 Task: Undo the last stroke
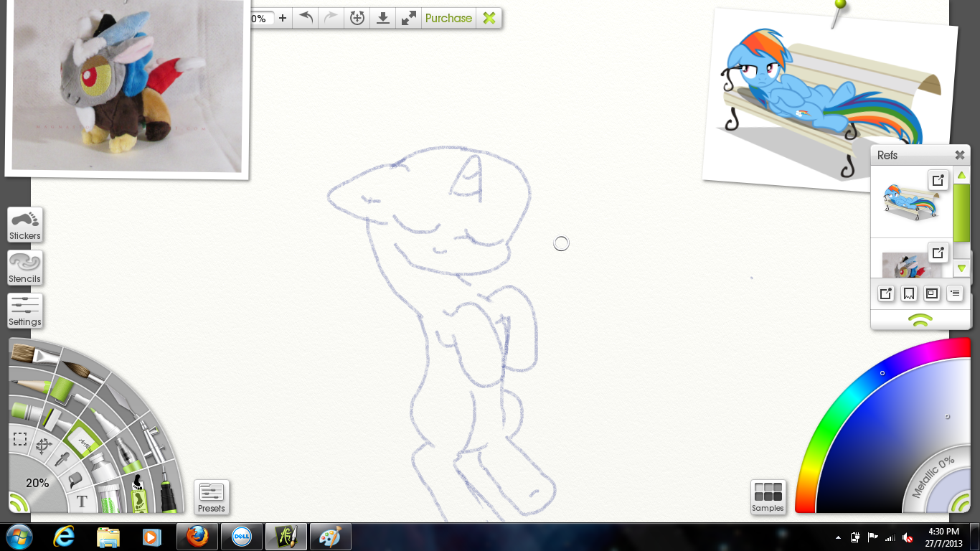(x=306, y=18)
